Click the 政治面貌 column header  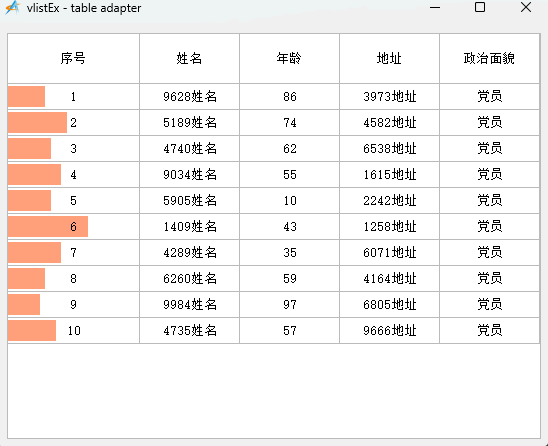click(489, 58)
